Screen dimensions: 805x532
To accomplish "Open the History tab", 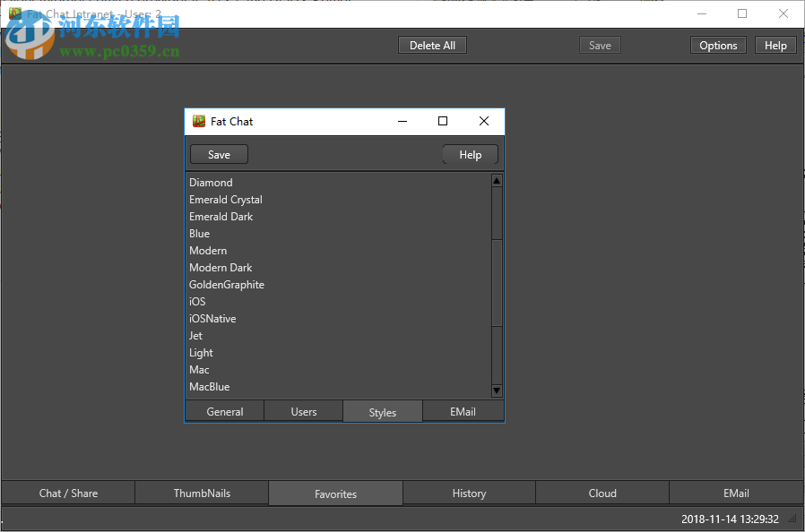I will [x=469, y=493].
